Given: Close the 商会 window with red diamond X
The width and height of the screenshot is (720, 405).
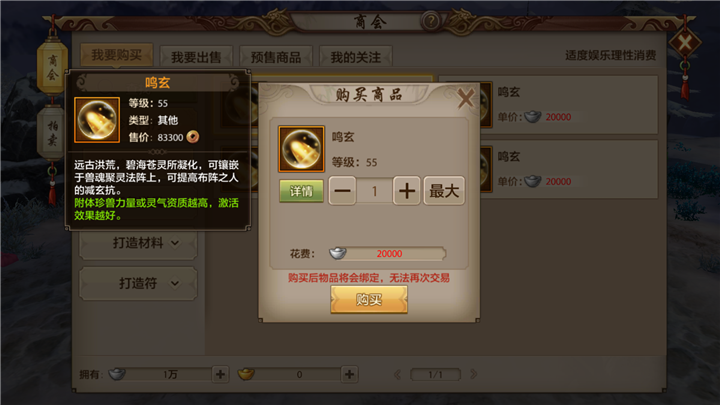Looking at the screenshot, I should tap(685, 43).
